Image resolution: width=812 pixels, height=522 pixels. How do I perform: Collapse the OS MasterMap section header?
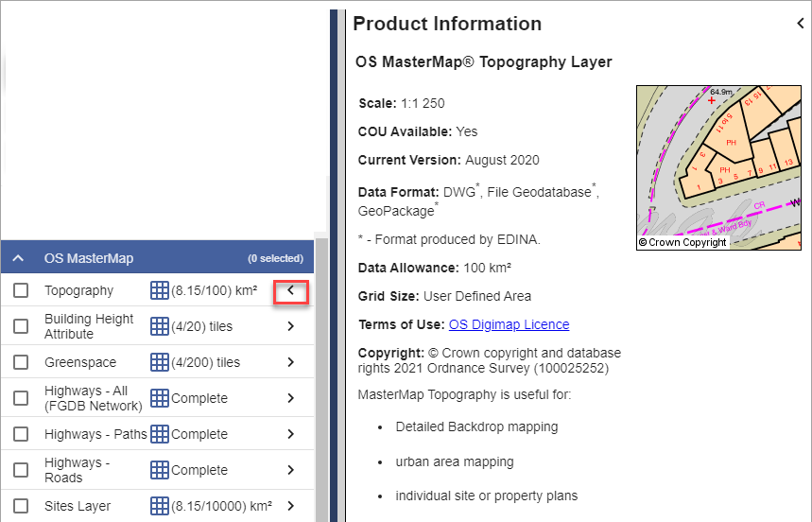click(x=158, y=257)
